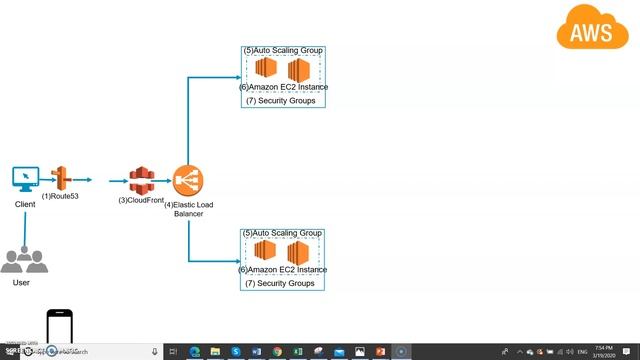Screen dimensions: 640x360
Task: Select the upper "(7) Security Groups" label
Action: 281,100
